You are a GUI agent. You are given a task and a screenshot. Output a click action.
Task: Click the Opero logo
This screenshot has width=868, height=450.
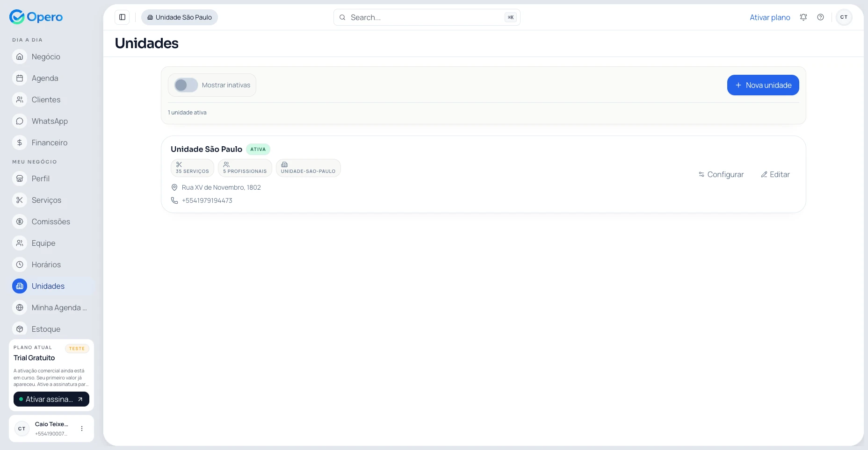(36, 17)
